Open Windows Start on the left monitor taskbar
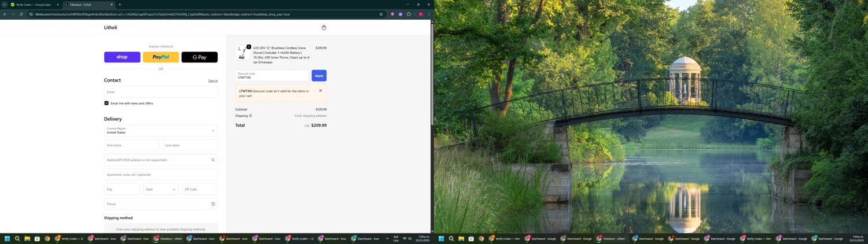Screen dimensions: 868x244 (8, 238)
